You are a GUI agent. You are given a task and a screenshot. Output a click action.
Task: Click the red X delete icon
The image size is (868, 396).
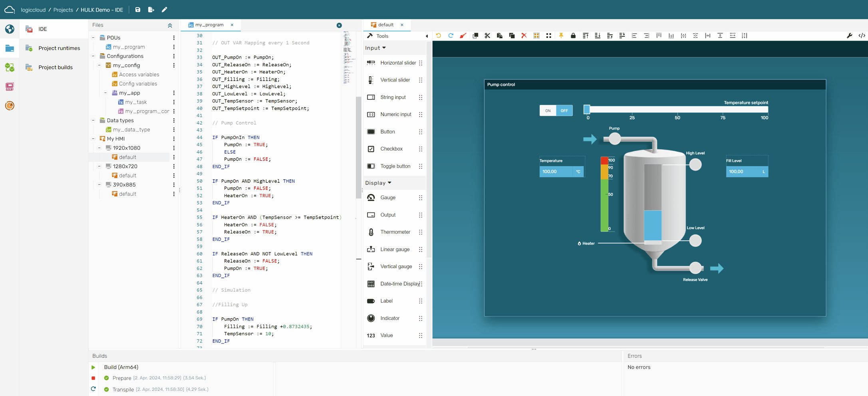tap(524, 36)
